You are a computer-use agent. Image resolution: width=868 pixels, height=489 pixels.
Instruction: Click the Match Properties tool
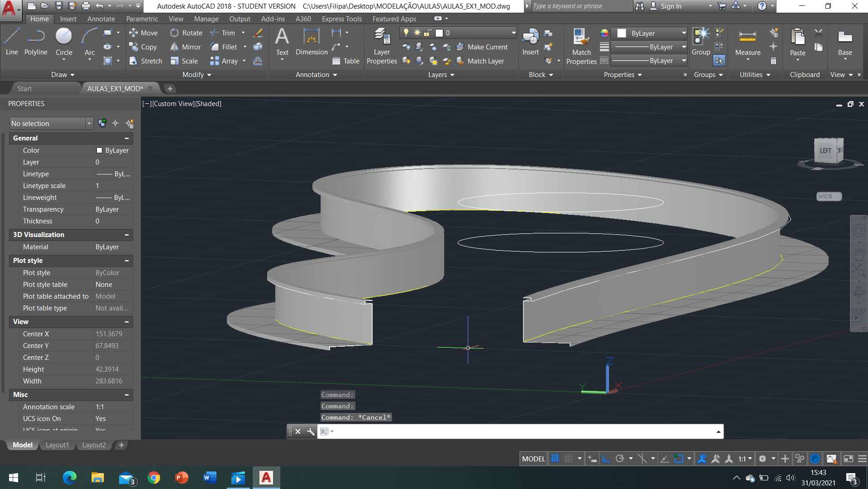pyautogui.click(x=581, y=45)
